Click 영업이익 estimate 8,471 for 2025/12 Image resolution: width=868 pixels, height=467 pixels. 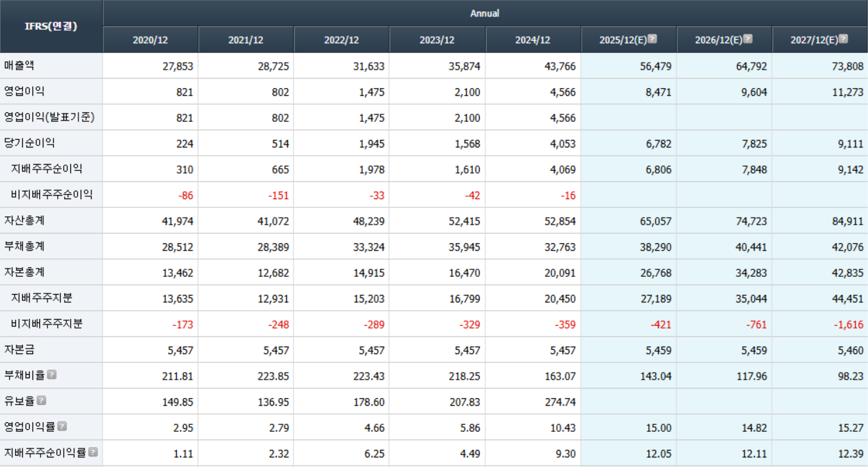click(658, 92)
